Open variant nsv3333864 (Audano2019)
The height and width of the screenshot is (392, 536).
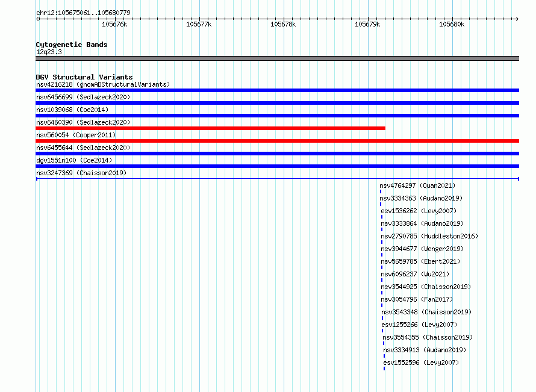(x=423, y=223)
